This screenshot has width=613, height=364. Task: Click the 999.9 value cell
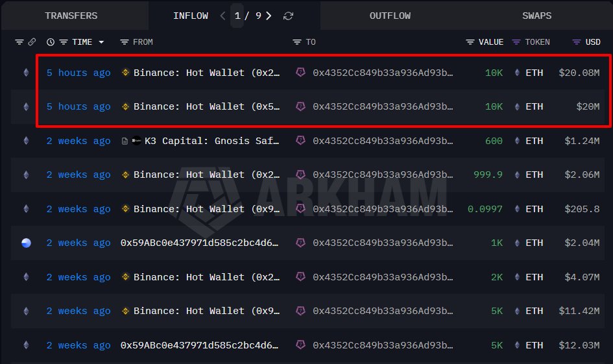488,175
